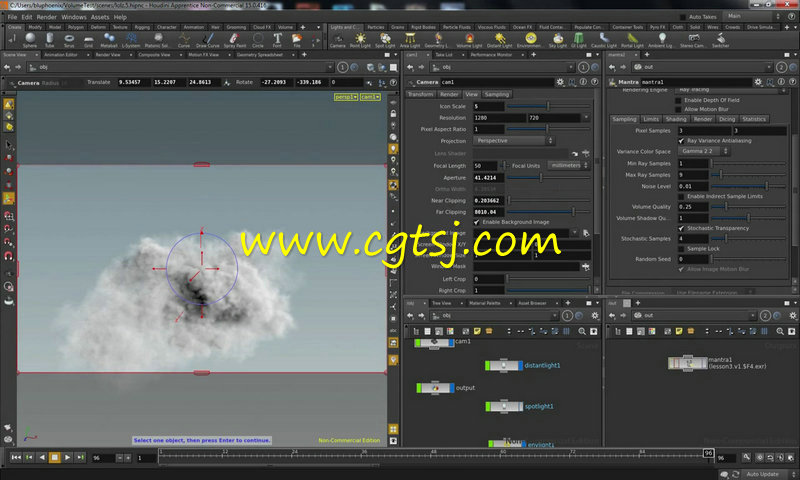The width and height of the screenshot is (800, 480).
Task: Open the Shading tab in Mantra parameters
Action: [x=676, y=119]
